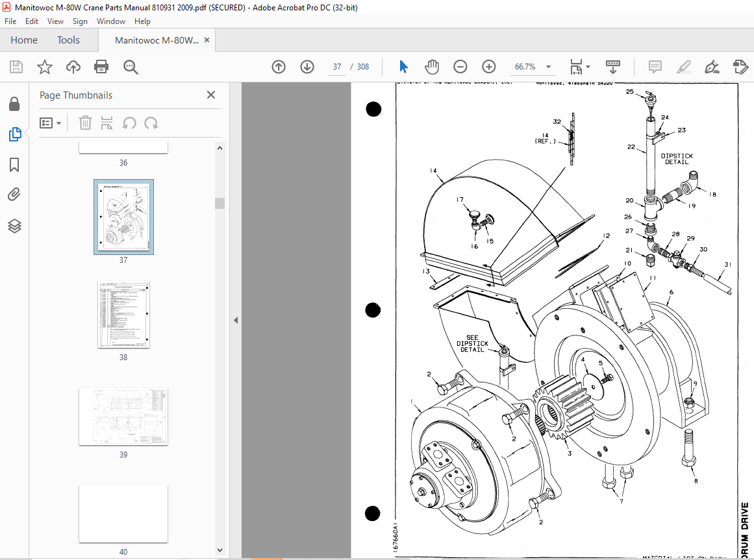
Task: Click the upload to cloud icon
Action: tap(73, 67)
